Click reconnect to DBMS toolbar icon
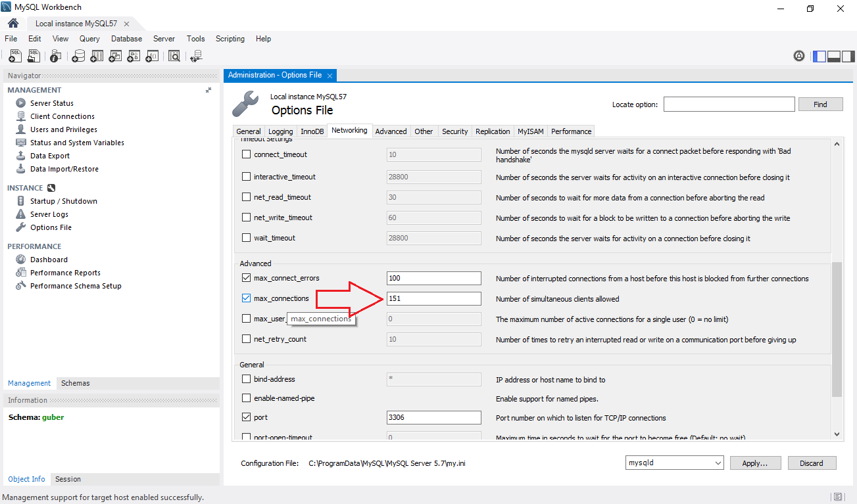This screenshot has width=857, height=504. (x=196, y=57)
